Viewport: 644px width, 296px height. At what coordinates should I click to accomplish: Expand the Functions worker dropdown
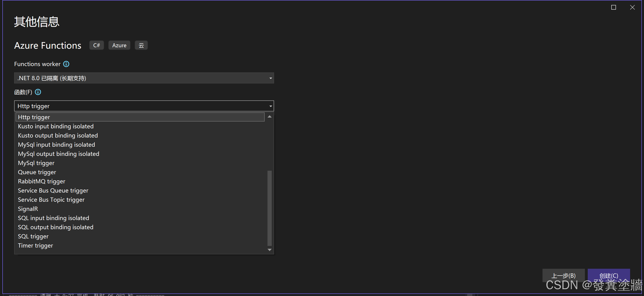point(270,78)
